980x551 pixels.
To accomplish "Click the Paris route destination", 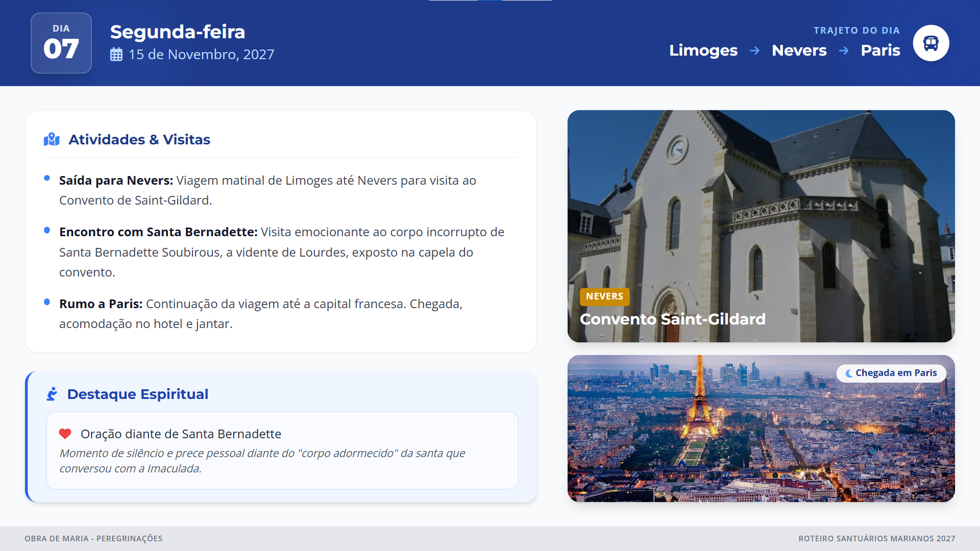I will [880, 51].
